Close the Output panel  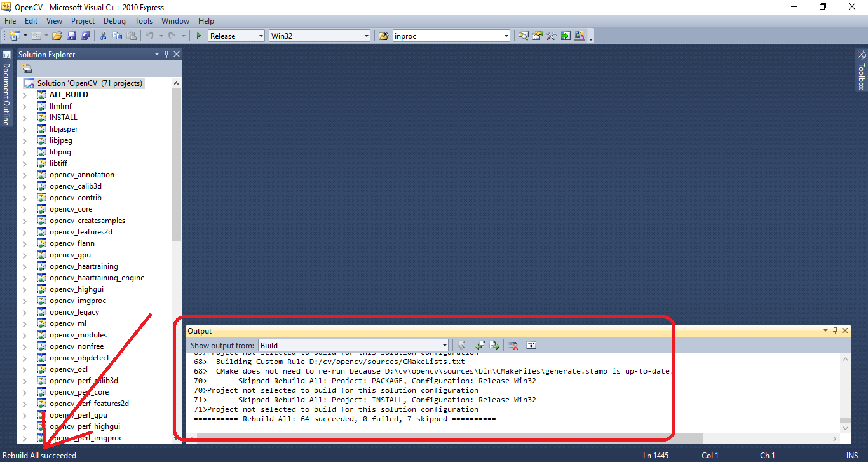click(844, 330)
